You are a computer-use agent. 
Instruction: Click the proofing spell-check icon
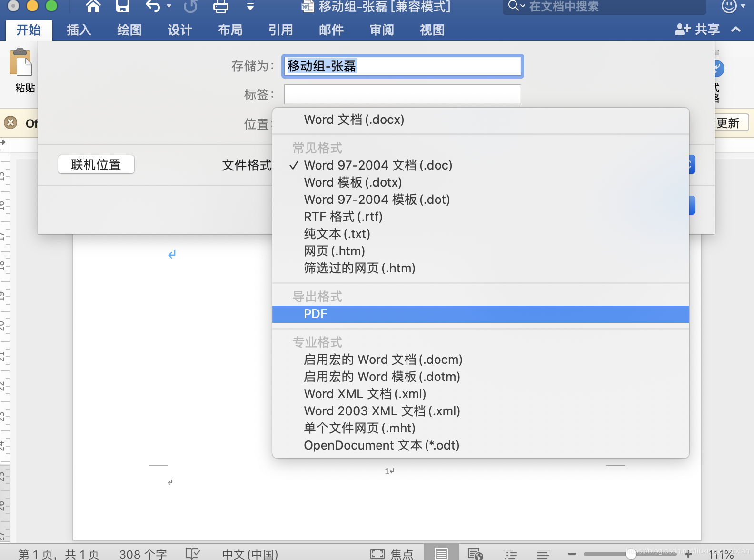[193, 553]
